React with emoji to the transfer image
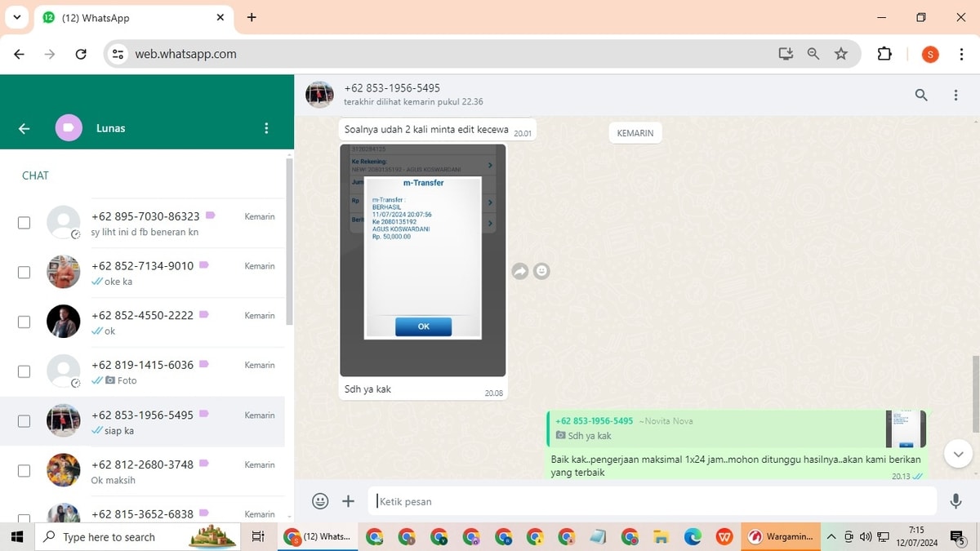 [541, 271]
